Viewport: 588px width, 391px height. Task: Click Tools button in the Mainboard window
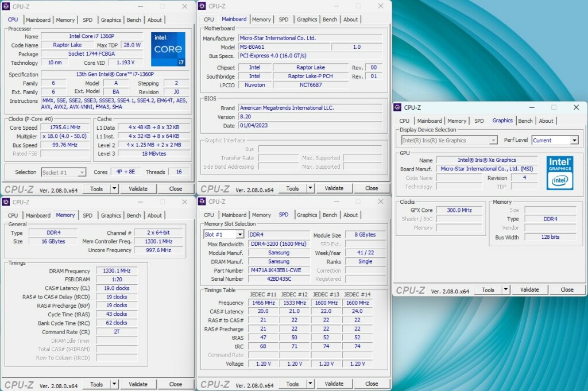(x=292, y=188)
